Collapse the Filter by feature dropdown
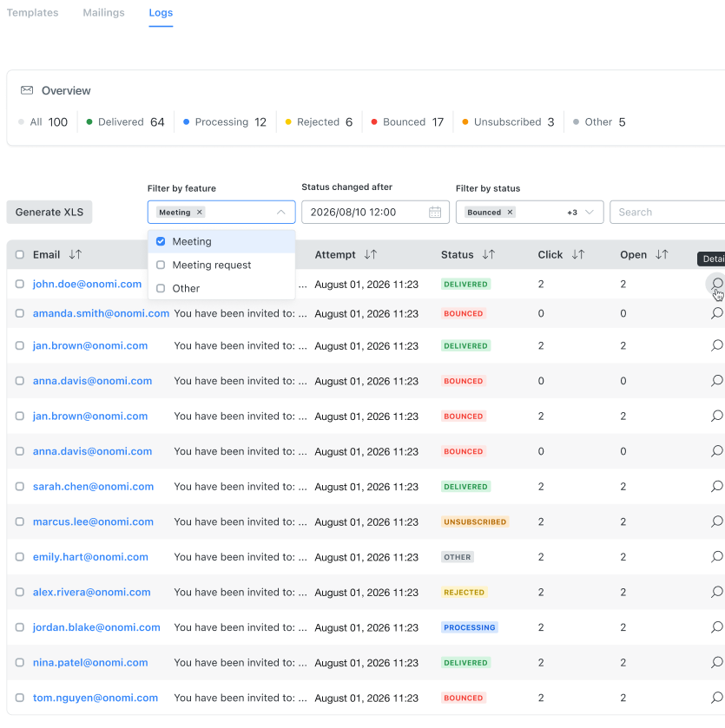 (x=280, y=213)
